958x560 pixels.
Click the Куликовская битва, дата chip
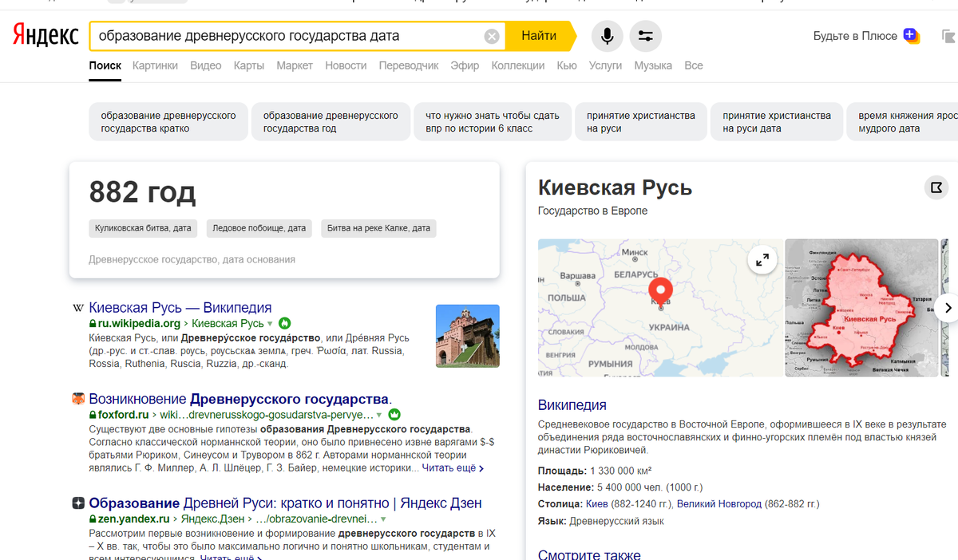[143, 228]
